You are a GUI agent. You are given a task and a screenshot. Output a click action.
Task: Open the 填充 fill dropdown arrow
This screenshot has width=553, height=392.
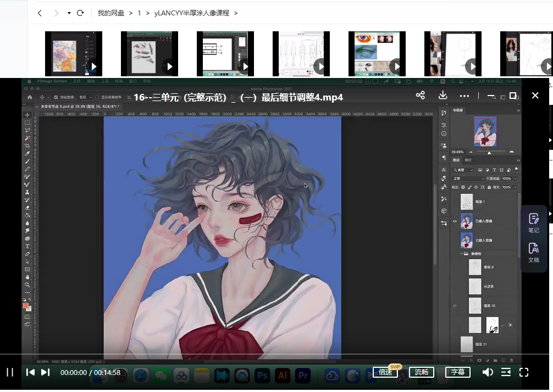[515, 187]
